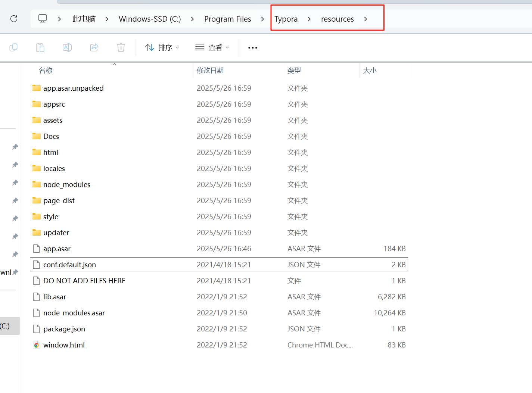Click folder icon of updater row
Screen dimensions: 532x393
[x=36, y=233]
